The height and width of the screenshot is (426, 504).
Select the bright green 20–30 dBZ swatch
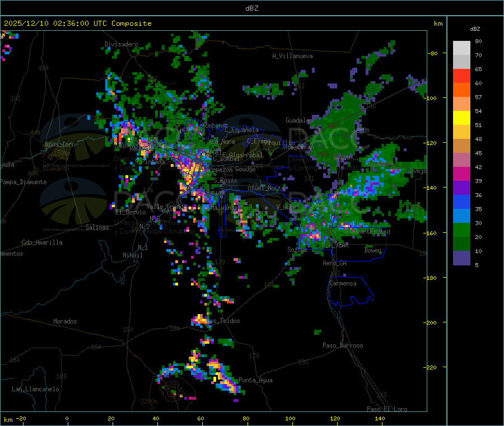click(461, 230)
